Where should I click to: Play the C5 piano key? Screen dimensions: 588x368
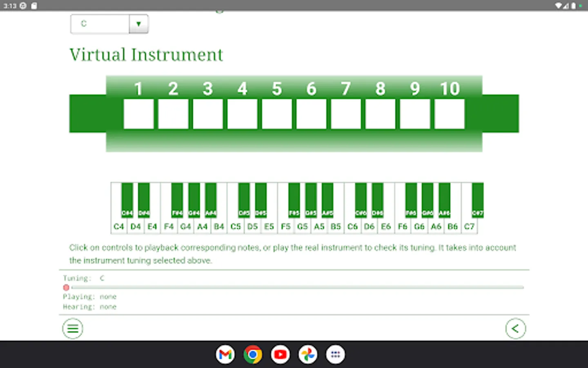click(236, 226)
